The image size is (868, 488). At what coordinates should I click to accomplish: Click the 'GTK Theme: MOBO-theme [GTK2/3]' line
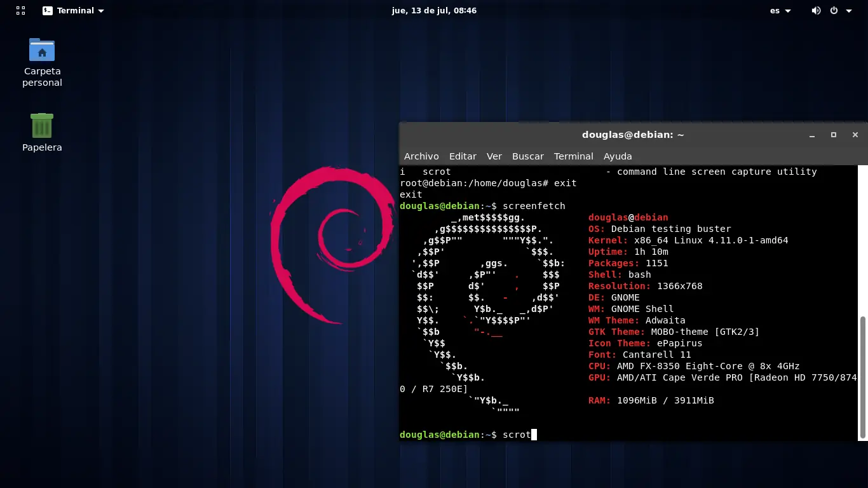coord(674,332)
